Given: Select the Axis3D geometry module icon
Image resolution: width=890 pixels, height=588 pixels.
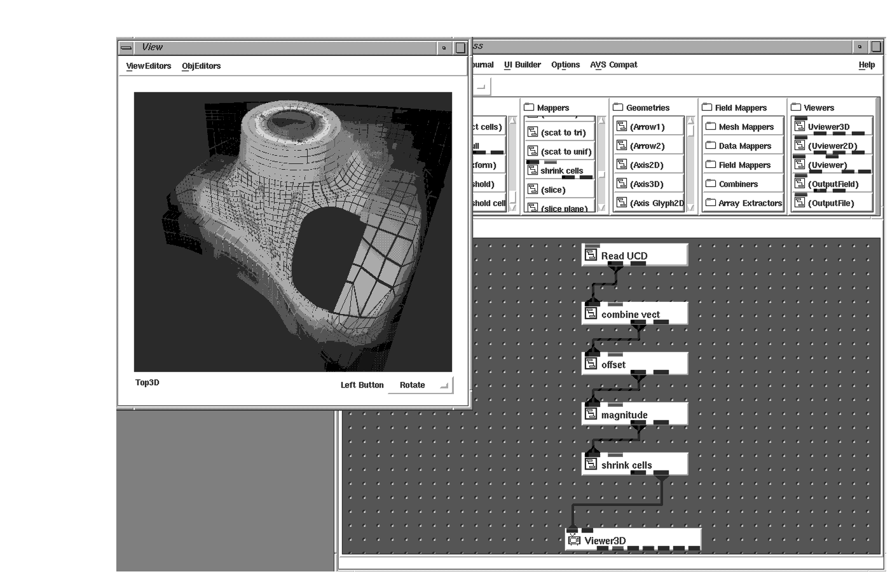Looking at the screenshot, I should (622, 184).
